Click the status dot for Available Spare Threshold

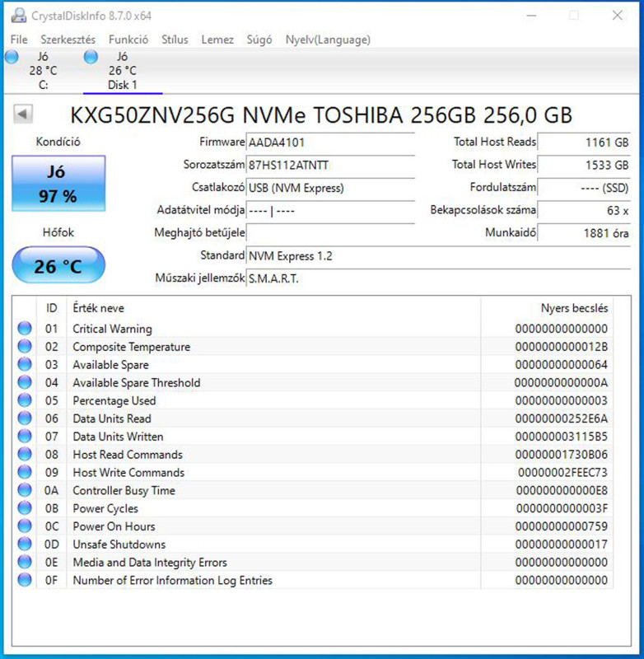pyautogui.click(x=25, y=382)
